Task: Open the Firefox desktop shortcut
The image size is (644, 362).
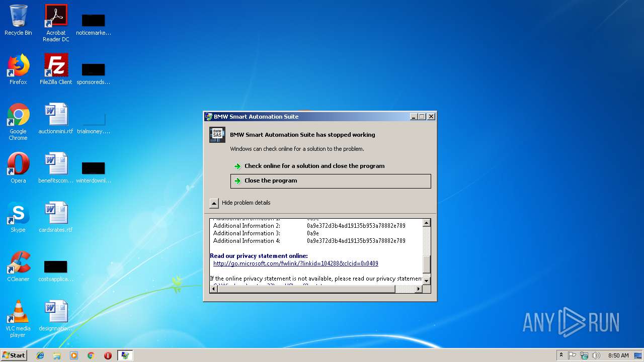Action: 18,69
